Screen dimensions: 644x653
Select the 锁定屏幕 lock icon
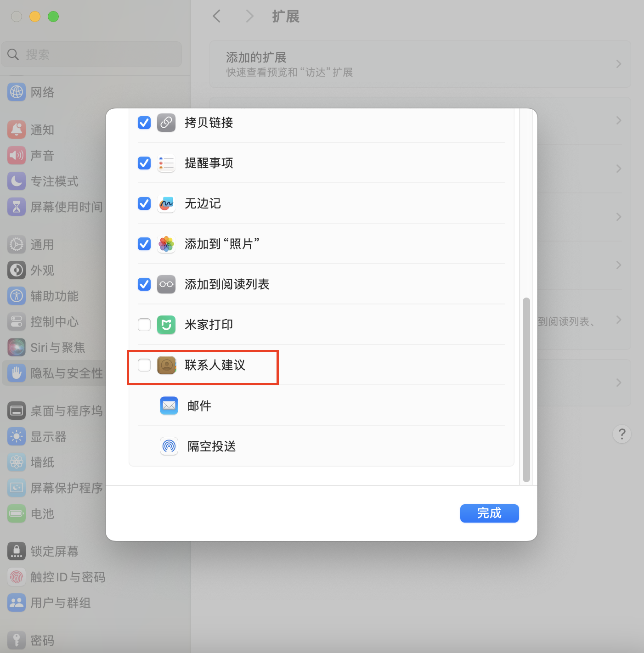pos(17,551)
